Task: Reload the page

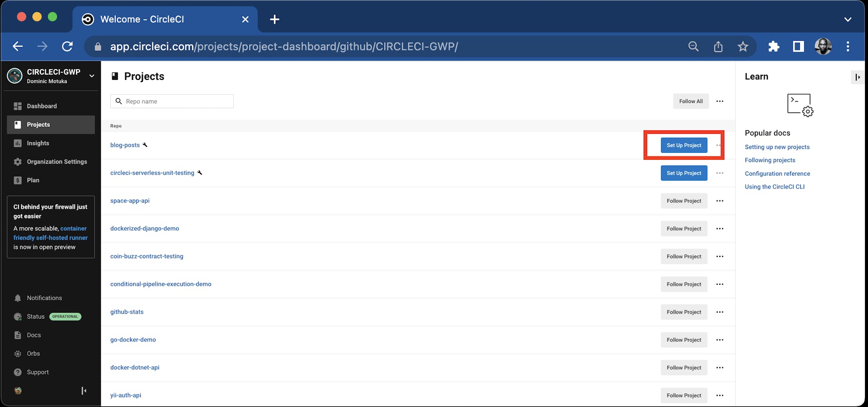Action: click(67, 46)
